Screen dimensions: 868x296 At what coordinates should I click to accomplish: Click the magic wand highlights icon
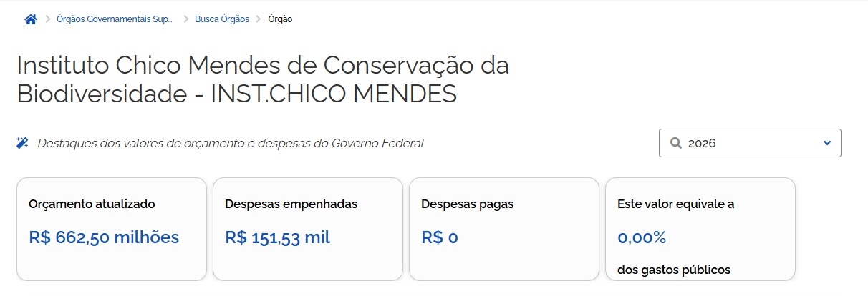pyautogui.click(x=22, y=143)
